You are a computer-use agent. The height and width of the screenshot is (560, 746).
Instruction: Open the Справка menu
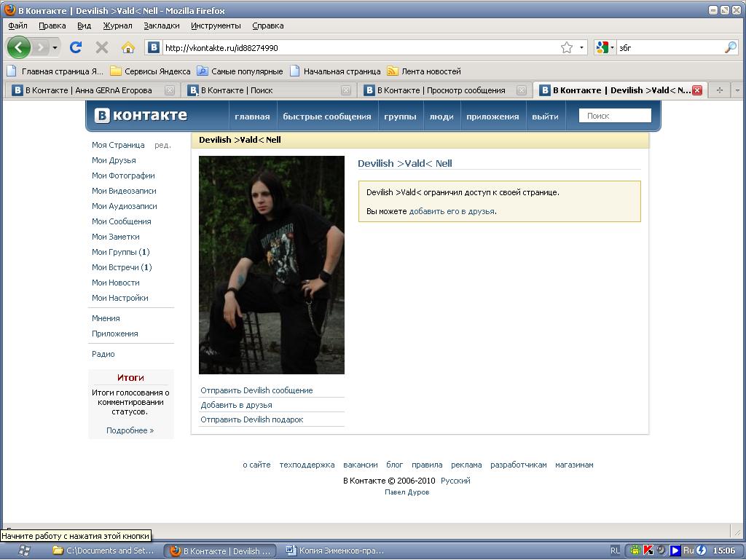pyautogui.click(x=268, y=25)
